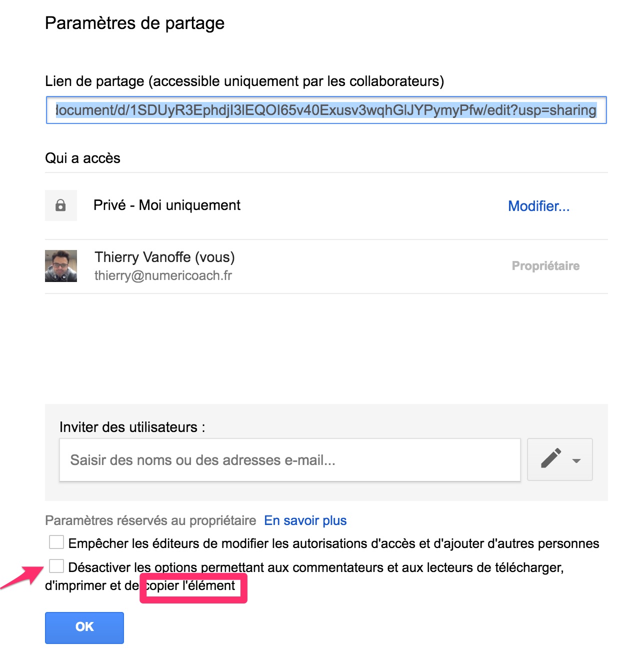
Task: Click the 'Paramètres réservés au propriétaire' text
Action: tap(150, 520)
